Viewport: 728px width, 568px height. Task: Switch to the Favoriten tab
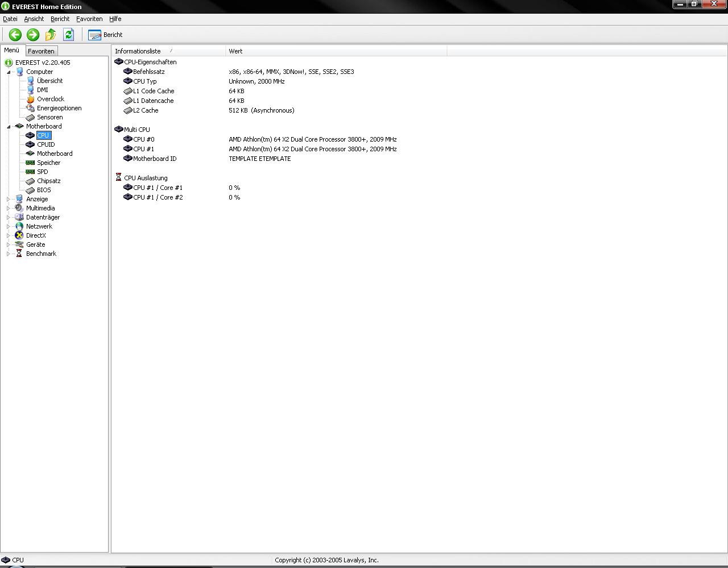coord(41,51)
